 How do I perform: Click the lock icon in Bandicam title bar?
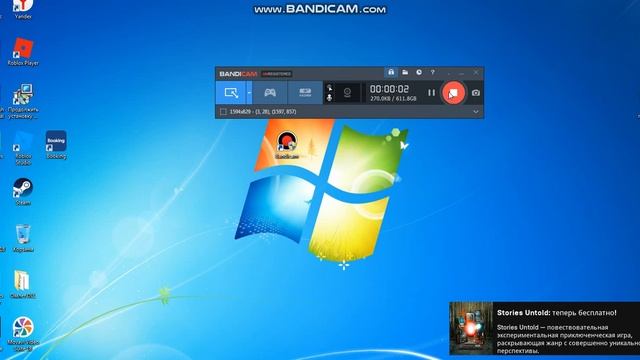391,73
